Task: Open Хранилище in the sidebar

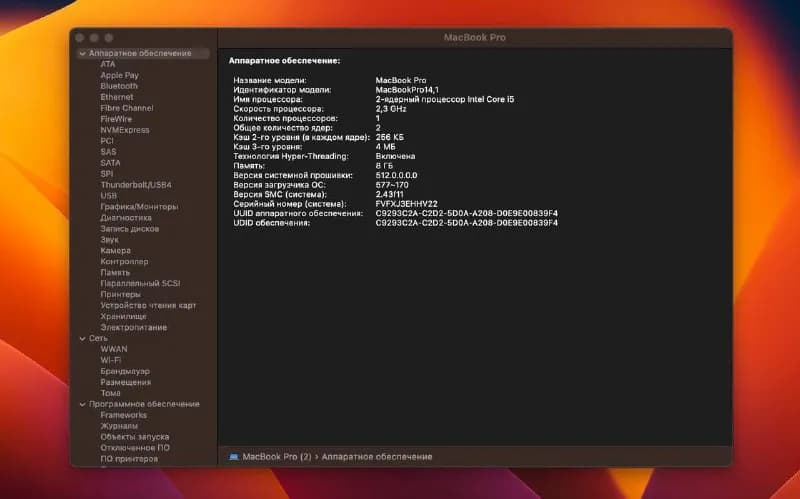Action: (123, 316)
